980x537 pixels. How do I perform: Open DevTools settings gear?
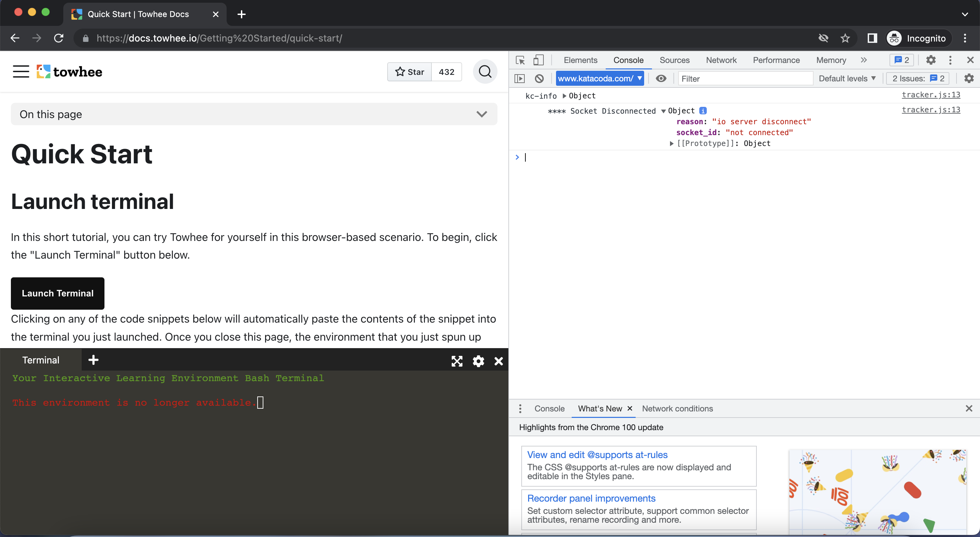[931, 60]
